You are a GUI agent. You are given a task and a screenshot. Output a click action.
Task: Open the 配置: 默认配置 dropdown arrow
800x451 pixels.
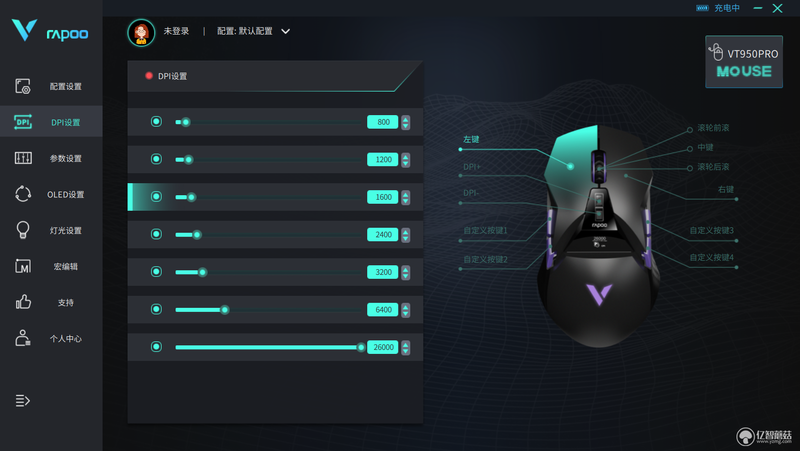(x=286, y=32)
